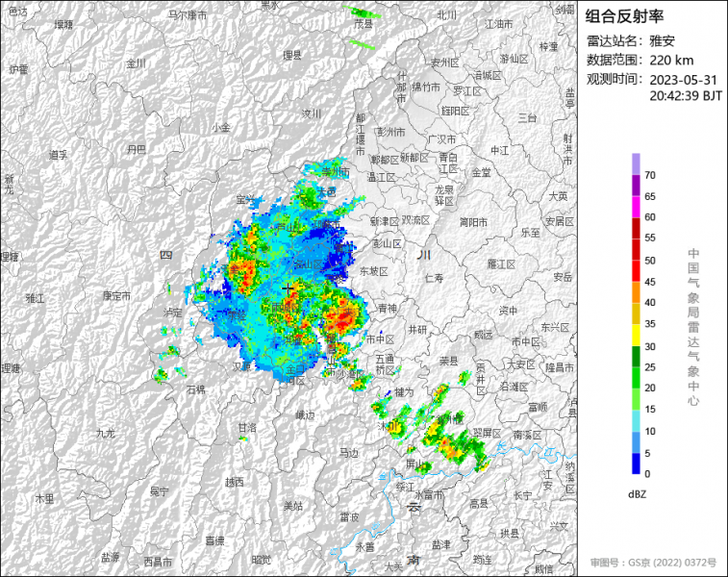The image size is (728, 577).
Task: Click the radar station name 雅安
Action: point(665,40)
